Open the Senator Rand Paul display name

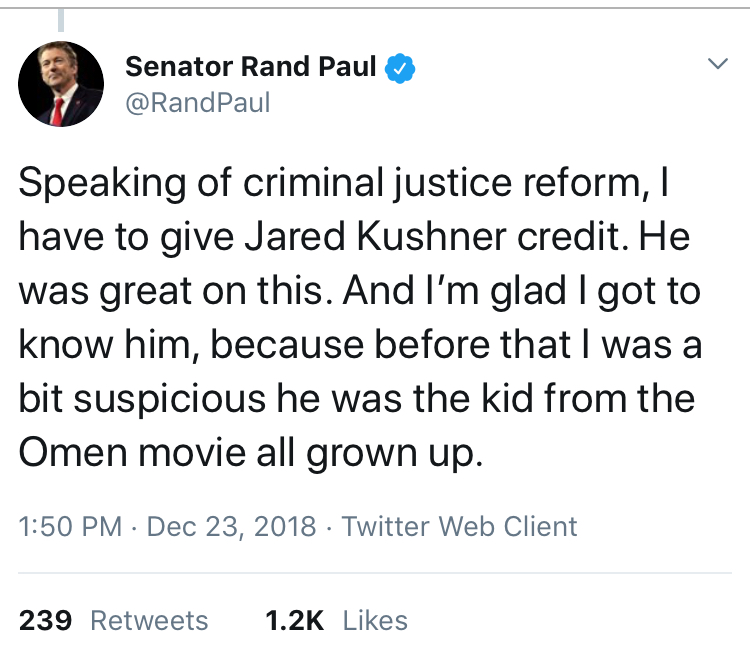click(x=250, y=68)
